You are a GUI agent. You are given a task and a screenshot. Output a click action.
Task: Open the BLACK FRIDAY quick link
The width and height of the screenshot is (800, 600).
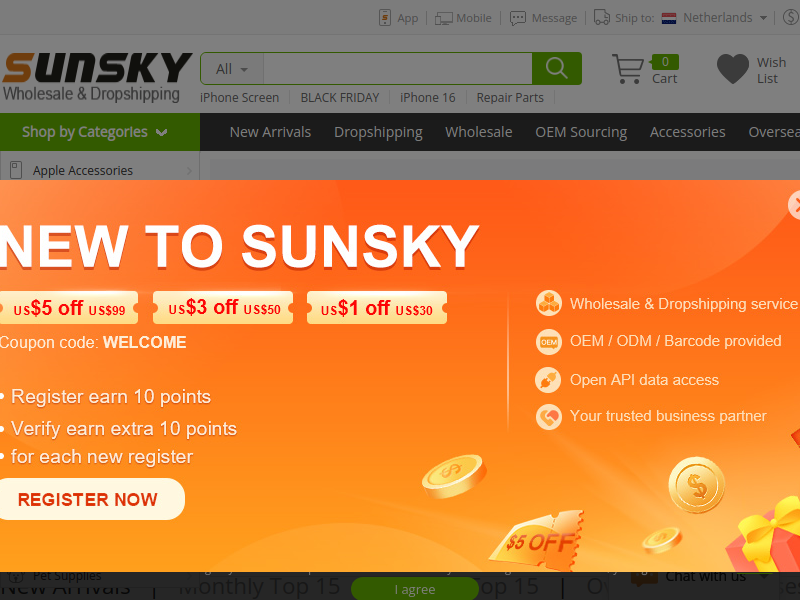pyautogui.click(x=340, y=97)
